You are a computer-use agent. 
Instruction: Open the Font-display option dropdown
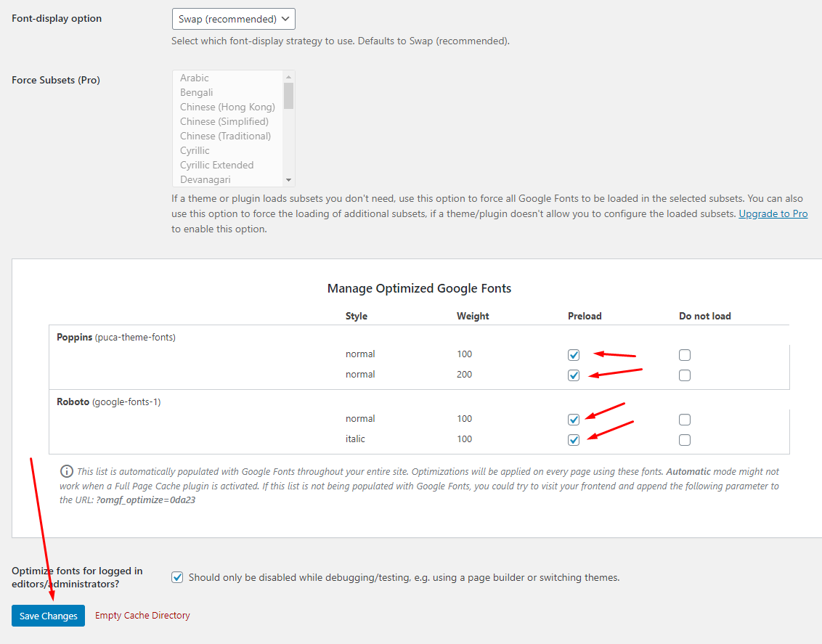pyautogui.click(x=233, y=19)
